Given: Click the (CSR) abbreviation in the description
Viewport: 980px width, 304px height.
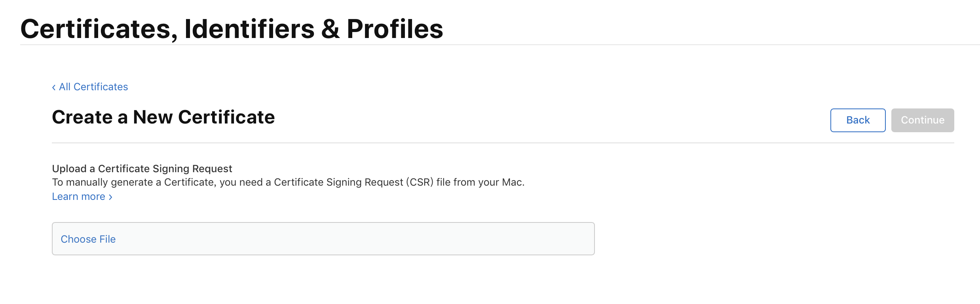Looking at the screenshot, I should click(420, 182).
